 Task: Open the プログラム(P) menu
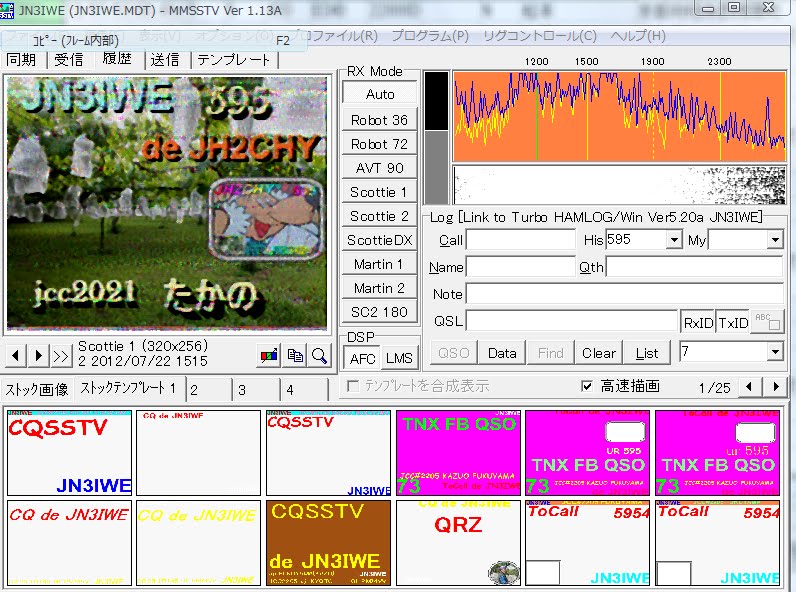(x=430, y=36)
